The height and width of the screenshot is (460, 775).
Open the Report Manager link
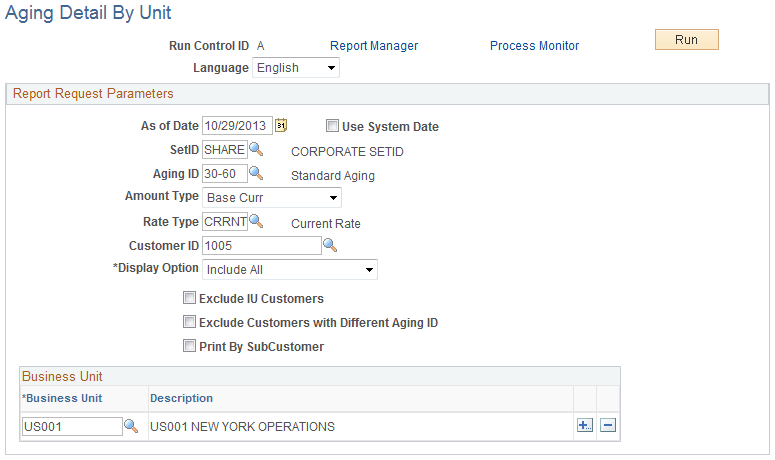tap(374, 46)
